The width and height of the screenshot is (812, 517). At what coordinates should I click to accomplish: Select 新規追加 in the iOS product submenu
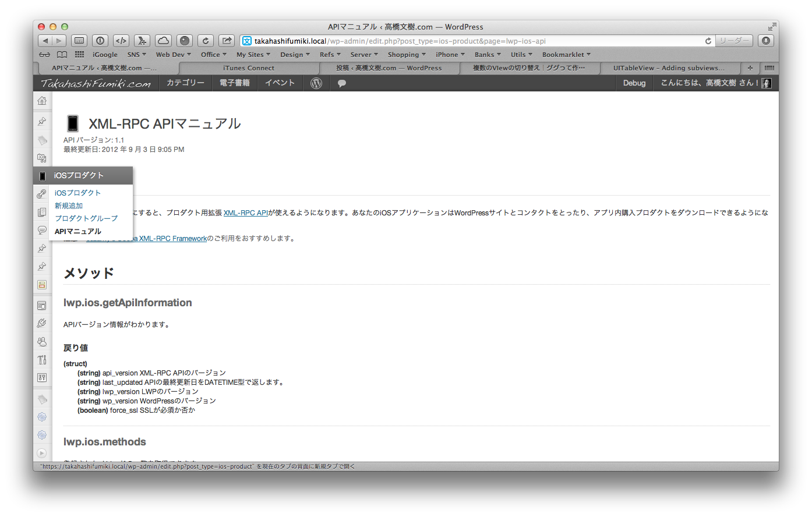pos(69,206)
